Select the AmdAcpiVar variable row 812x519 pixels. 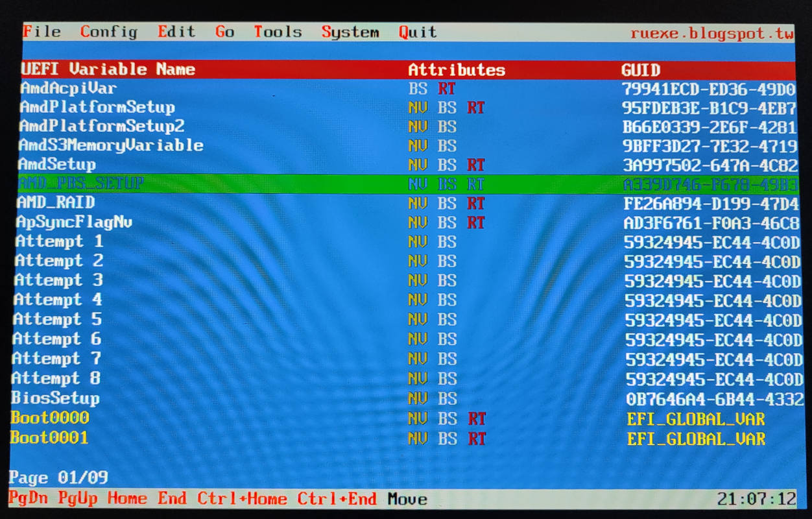[x=68, y=88]
